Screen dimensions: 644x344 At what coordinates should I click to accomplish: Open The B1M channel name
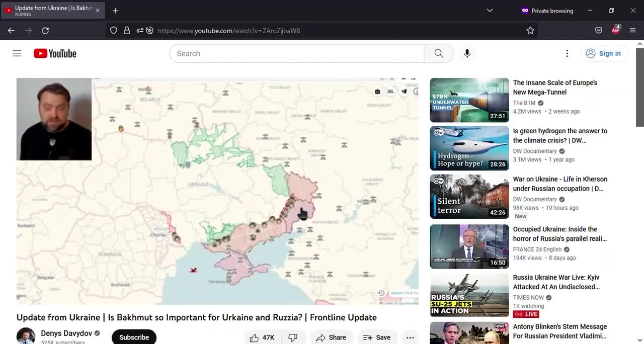tap(524, 103)
